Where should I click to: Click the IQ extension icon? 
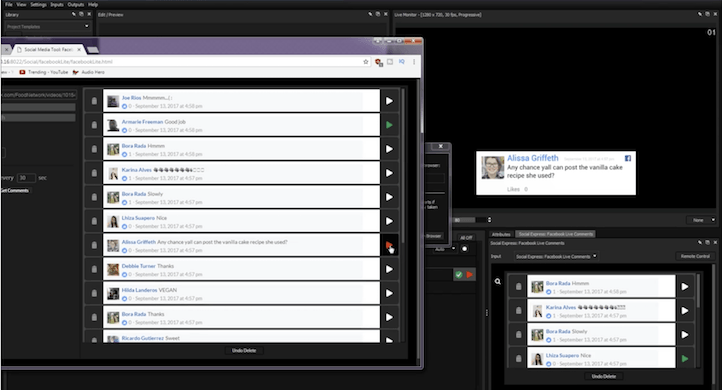pyautogui.click(x=402, y=62)
